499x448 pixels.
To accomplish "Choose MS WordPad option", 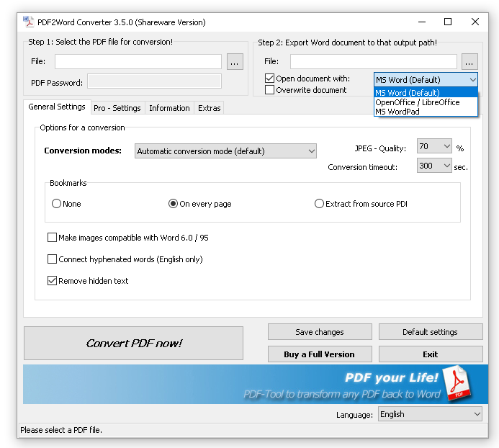I will [x=426, y=112].
